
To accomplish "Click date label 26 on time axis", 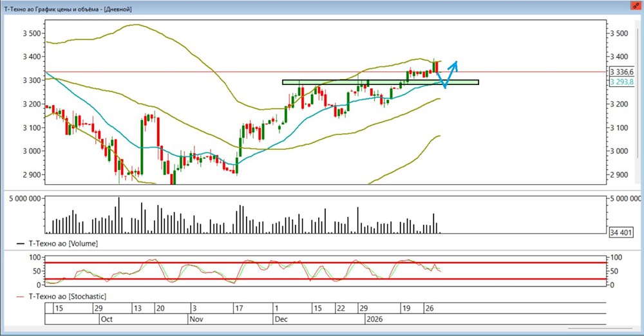I will coord(430,308).
